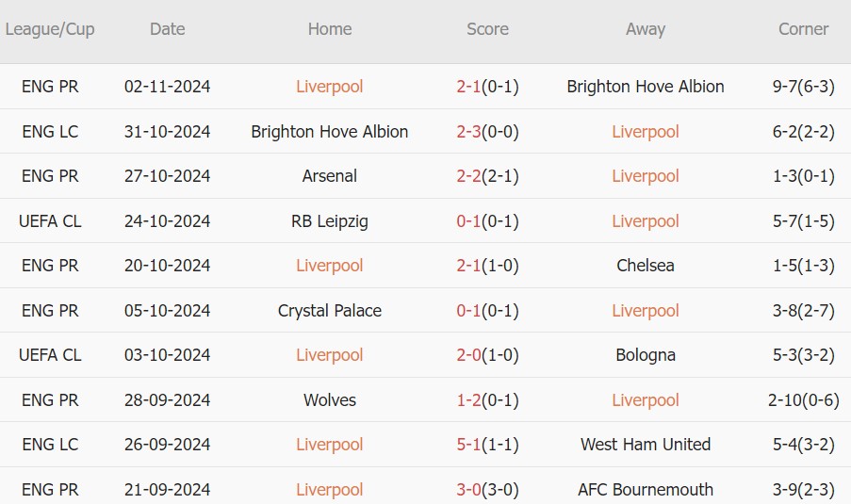Select the RB Leipzig team name
The width and height of the screenshot is (851, 504).
click(x=330, y=221)
